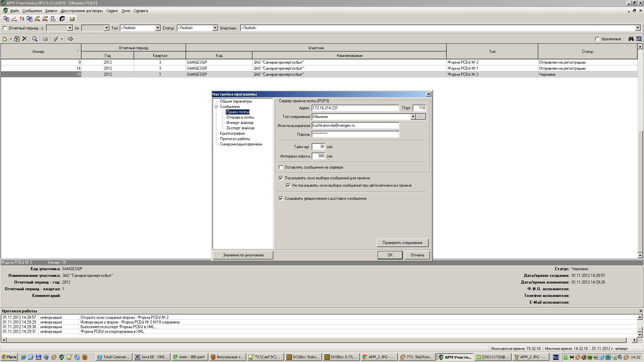Open the Участник filter dropdown

pyautogui.click(x=638, y=28)
